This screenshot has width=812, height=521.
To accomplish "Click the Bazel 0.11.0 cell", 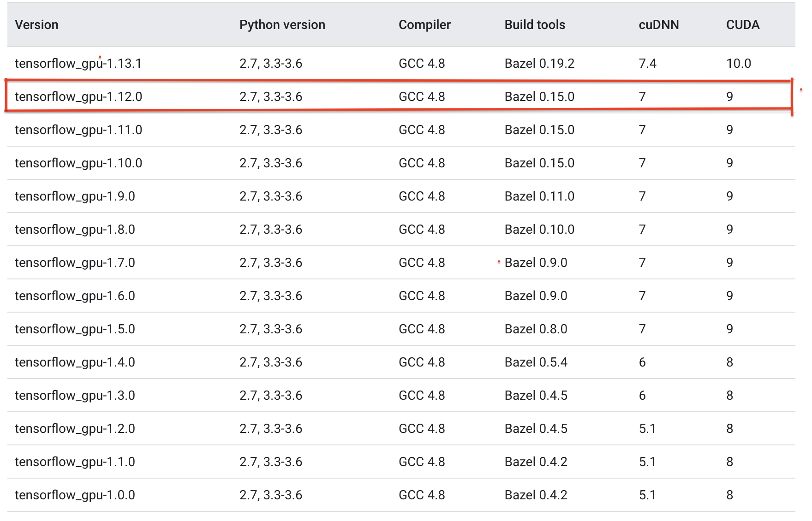I will pyautogui.click(x=539, y=196).
